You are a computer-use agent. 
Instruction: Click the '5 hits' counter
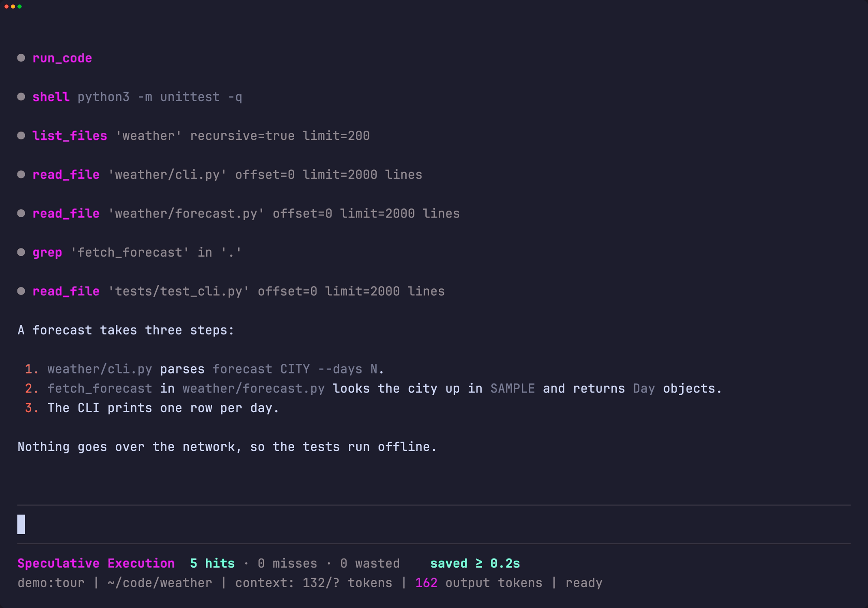click(x=212, y=563)
